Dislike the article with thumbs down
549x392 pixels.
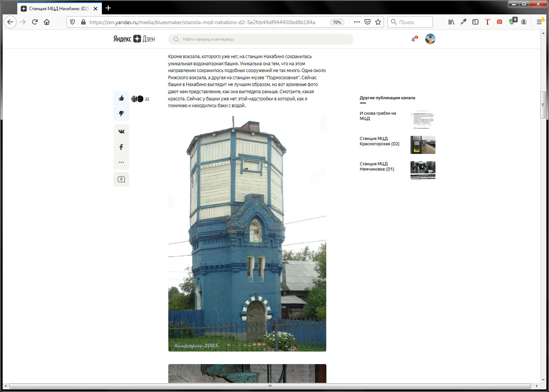point(121,113)
